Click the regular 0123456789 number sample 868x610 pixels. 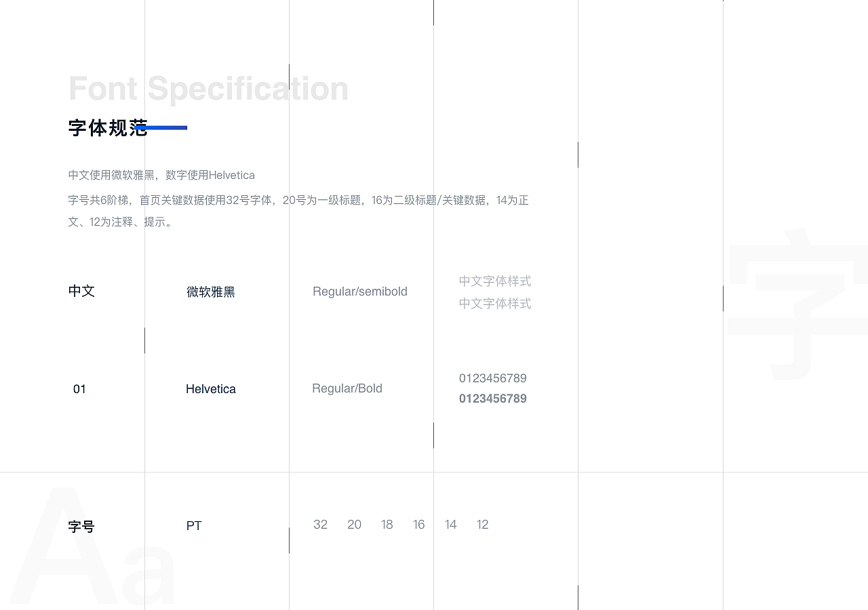[493, 378]
